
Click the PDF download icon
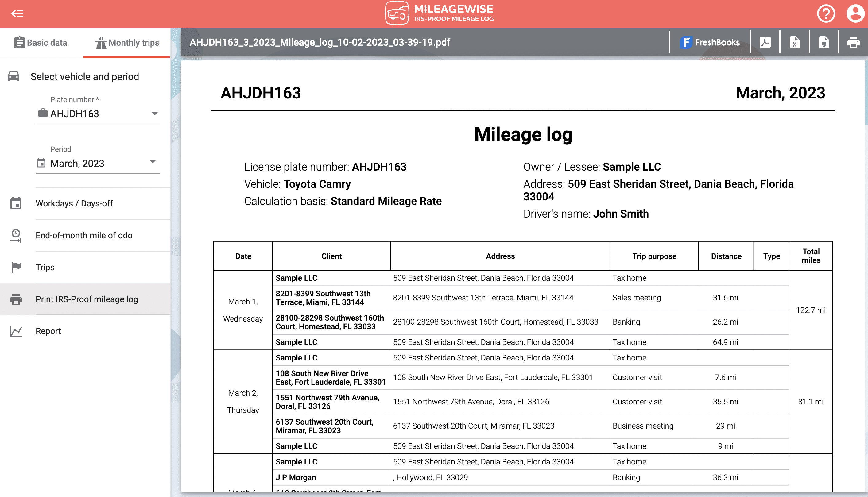coord(765,42)
